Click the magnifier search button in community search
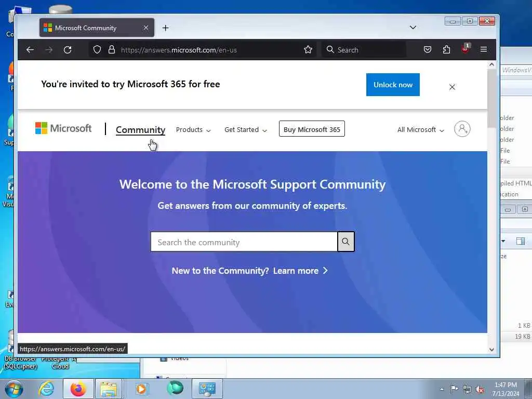The height and width of the screenshot is (399, 532). pyautogui.click(x=345, y=242)
